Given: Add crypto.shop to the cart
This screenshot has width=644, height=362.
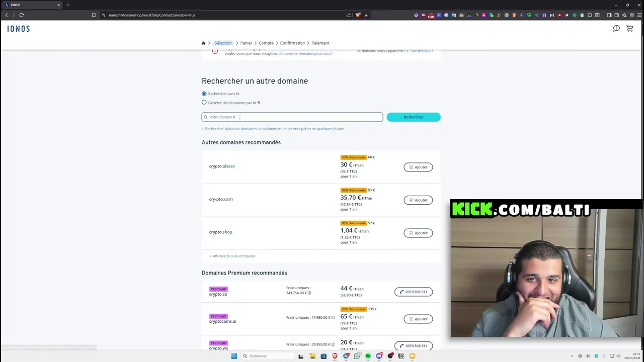Looking at the screenshot, I should click(418, 233).
